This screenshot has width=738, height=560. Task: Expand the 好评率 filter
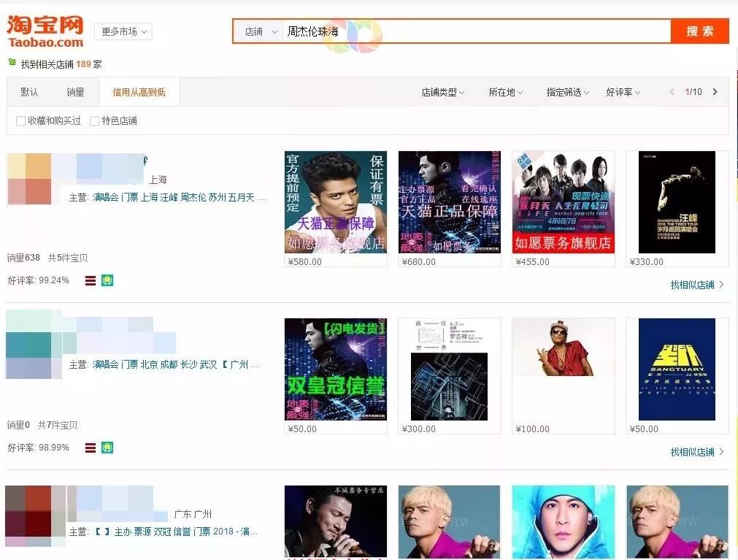coord(623,92)
